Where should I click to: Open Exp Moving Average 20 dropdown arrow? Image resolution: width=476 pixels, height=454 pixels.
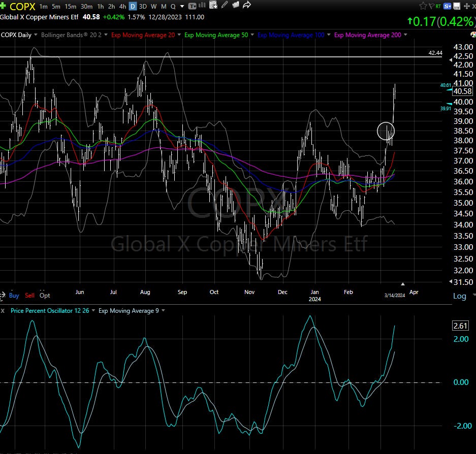pyautogui.click(x=179, y=35)
